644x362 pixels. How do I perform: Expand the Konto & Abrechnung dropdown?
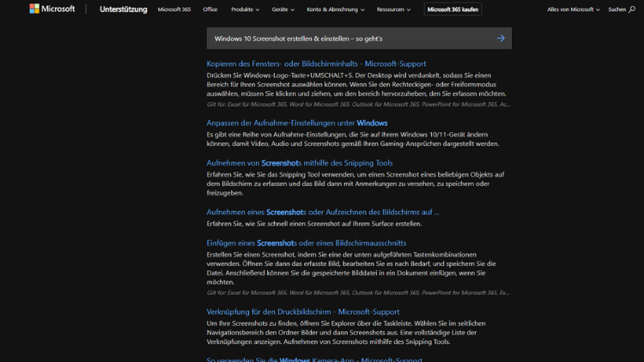tap(336, 9)
